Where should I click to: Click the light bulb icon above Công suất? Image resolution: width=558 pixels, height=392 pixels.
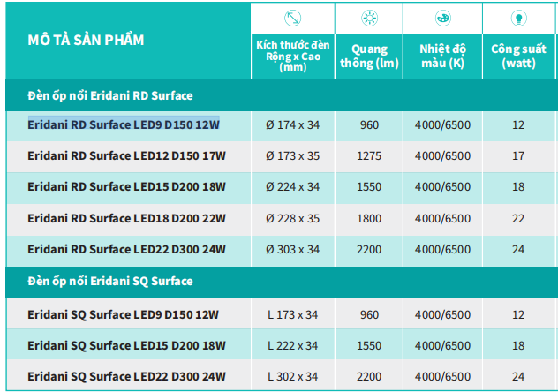point(518,19)
